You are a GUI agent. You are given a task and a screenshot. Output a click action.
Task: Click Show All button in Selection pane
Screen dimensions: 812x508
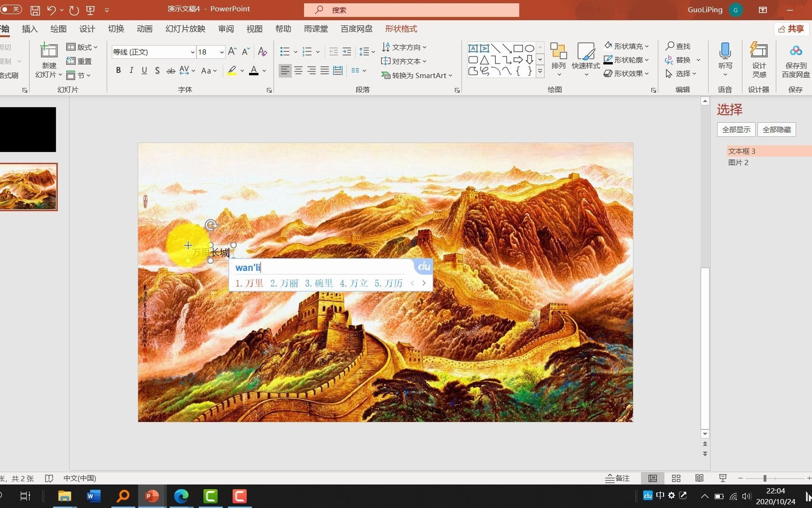coord(736,129)
